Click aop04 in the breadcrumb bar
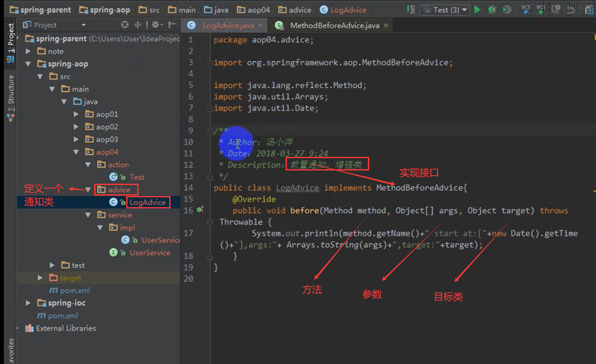Viewport: 596px width, 364px height. tap(254, 9)
